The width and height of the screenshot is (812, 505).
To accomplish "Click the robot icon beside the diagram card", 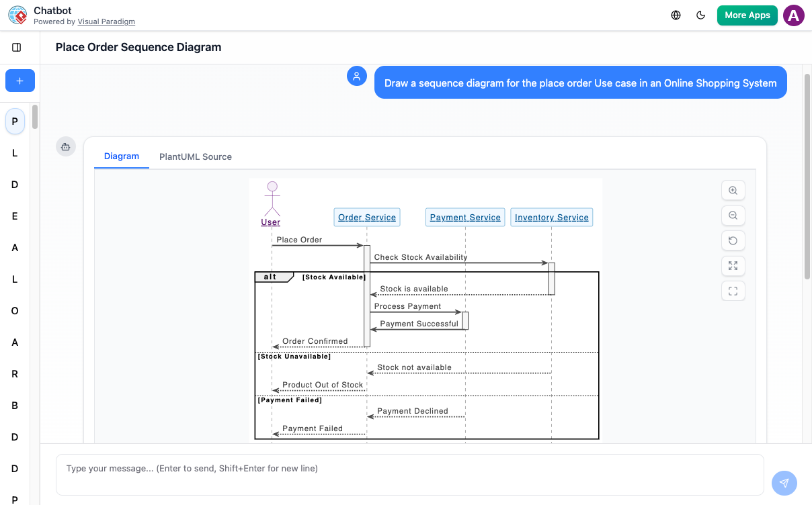I will coord(65,146).
